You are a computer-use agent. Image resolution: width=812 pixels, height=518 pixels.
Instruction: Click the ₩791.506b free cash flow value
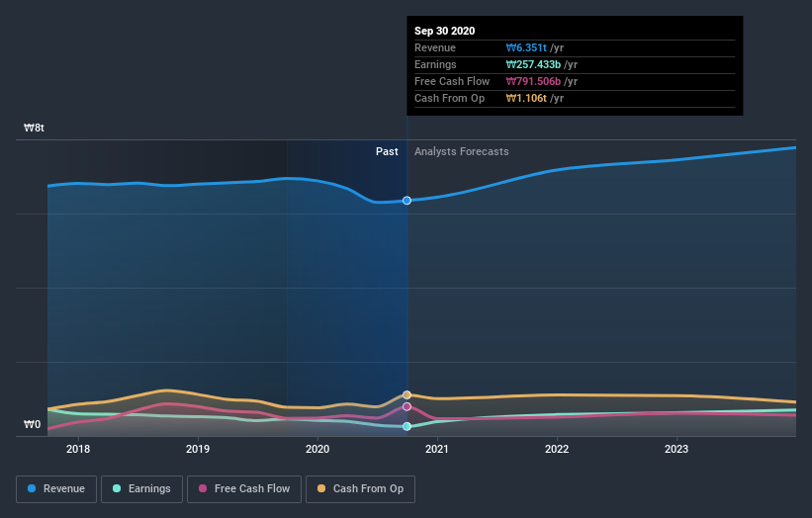tap(533, 81)
